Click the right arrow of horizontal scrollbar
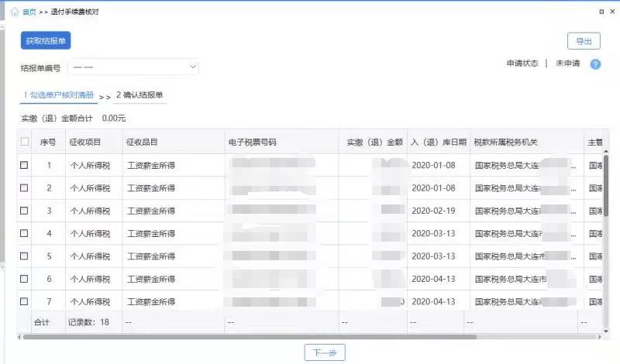 point(599,337)
